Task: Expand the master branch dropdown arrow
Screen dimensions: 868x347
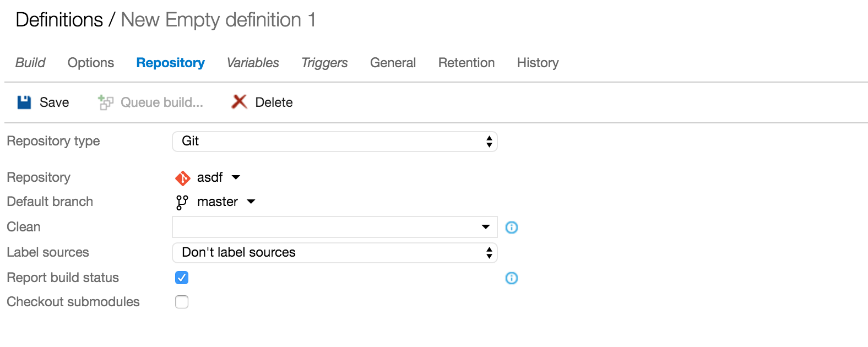Action: tap(251, 202)
